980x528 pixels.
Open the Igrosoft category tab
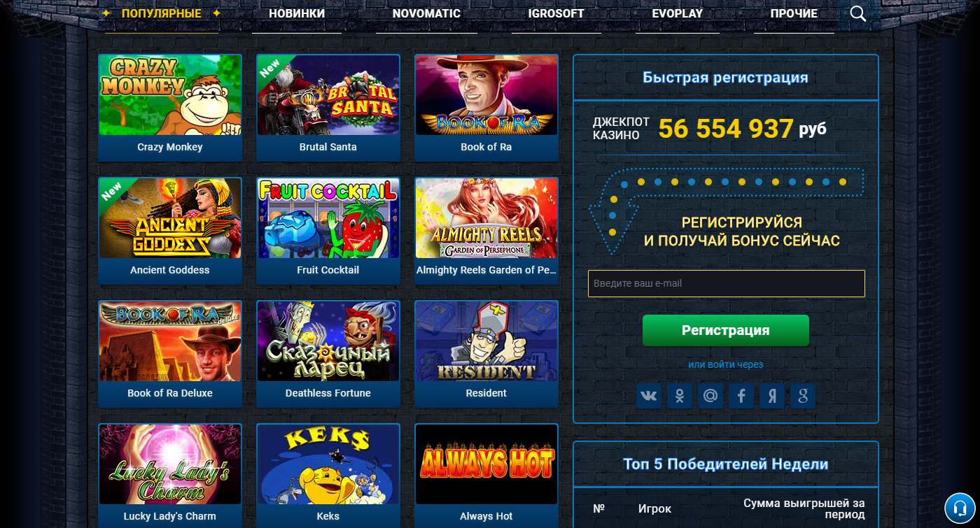(x=556, y=14)
